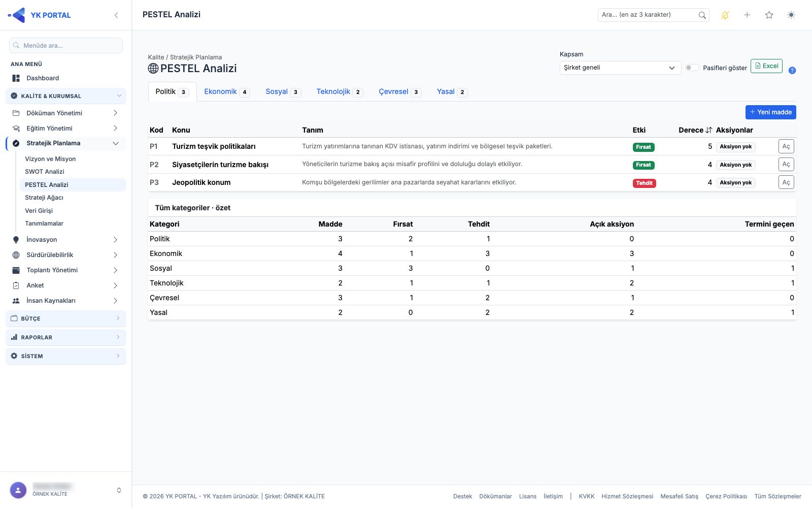812x508 pixels.
Task: Click the Yeni madde button
Action: (770, 112)
